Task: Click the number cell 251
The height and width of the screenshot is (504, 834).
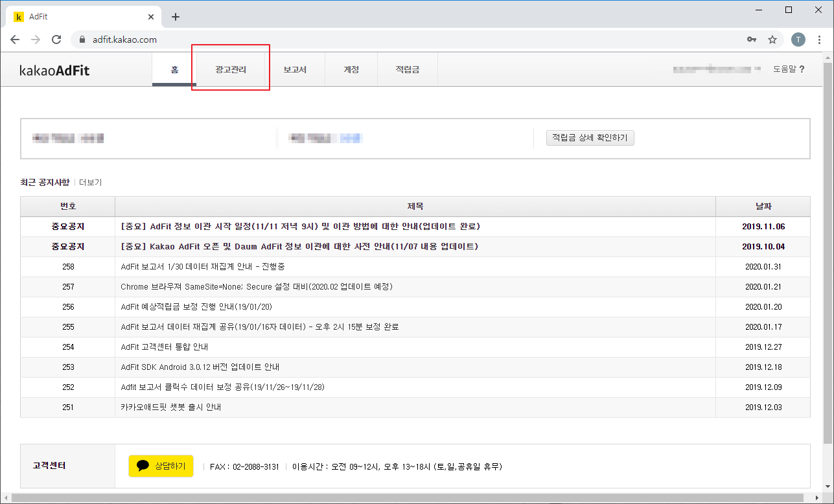Action: (x=68, y=407)
